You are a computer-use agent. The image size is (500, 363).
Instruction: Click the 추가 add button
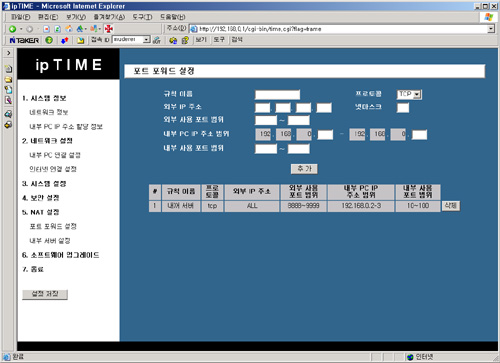tap(304, 169)
